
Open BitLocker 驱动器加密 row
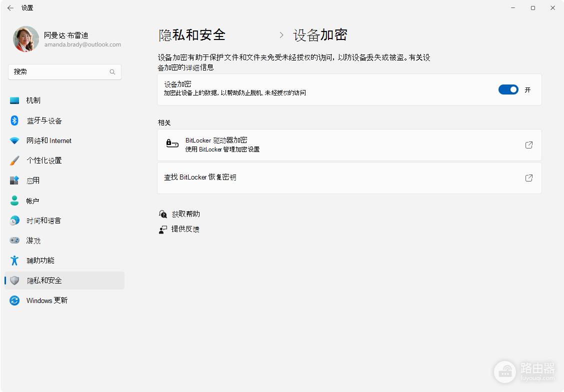tap(349, 145)
